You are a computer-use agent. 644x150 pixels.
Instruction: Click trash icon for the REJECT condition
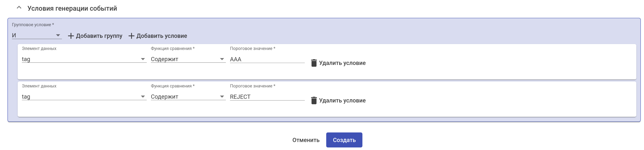coord(314,100)
